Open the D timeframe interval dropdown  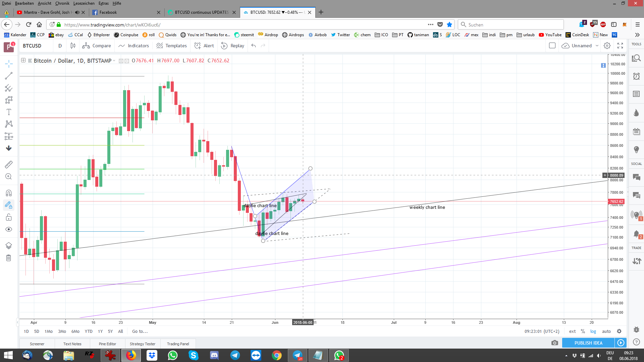(x=60, y=46)
